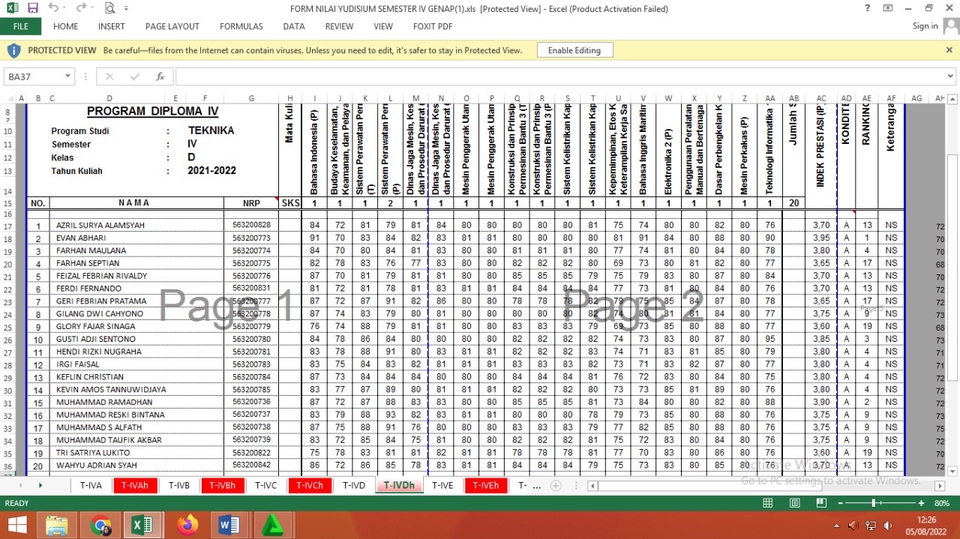Click next sheet navigation arrow
Screen dimensions: 960x539
pyautogui.click(x=40, y=485)
